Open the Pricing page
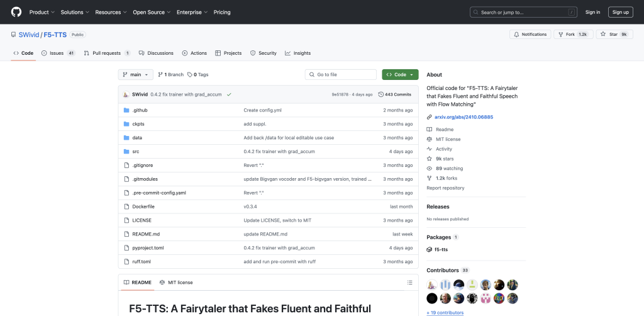The image size is (644, 316). click(x=222, y=13)
